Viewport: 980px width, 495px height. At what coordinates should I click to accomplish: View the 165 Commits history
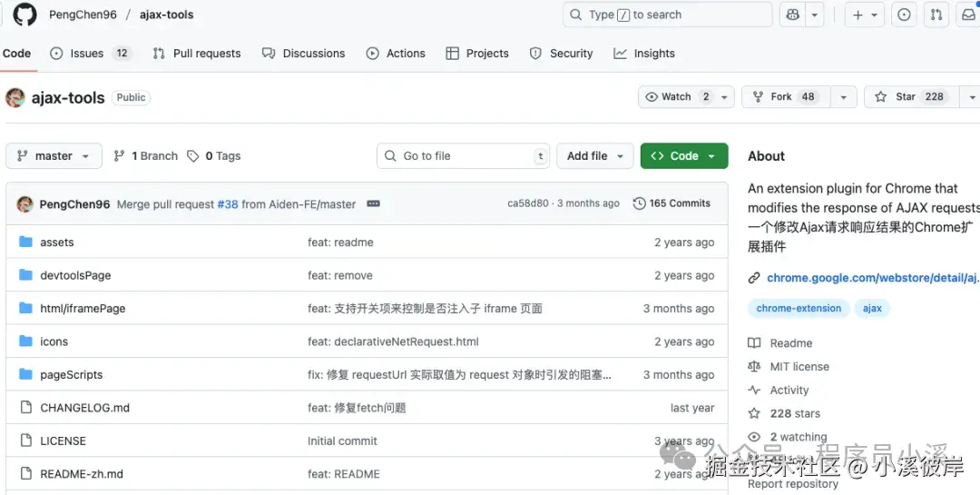coord(671,203)
